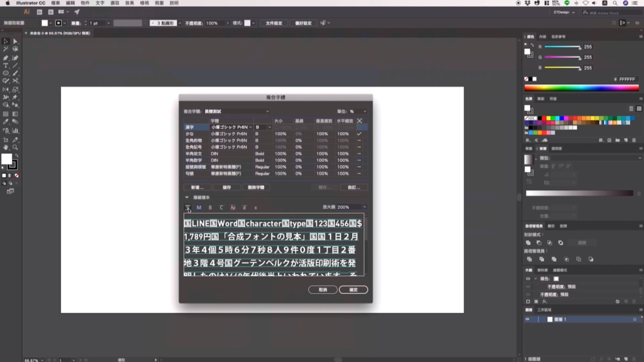Toggle the checkmark on the かな row

point(359,134)
